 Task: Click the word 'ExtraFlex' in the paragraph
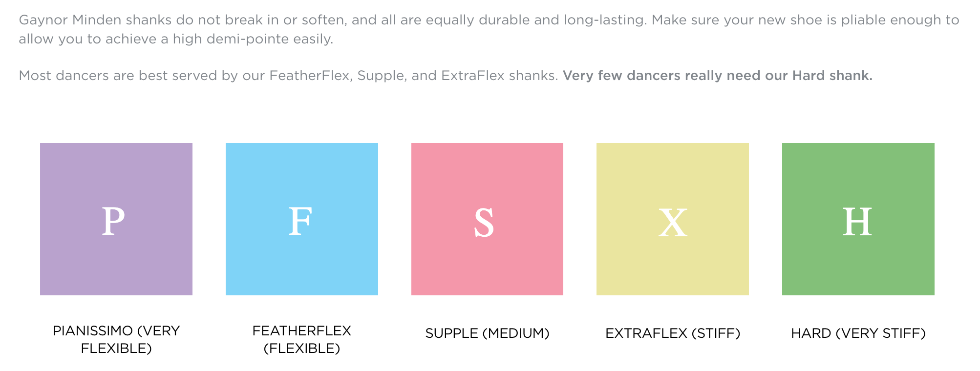[472, 76]
